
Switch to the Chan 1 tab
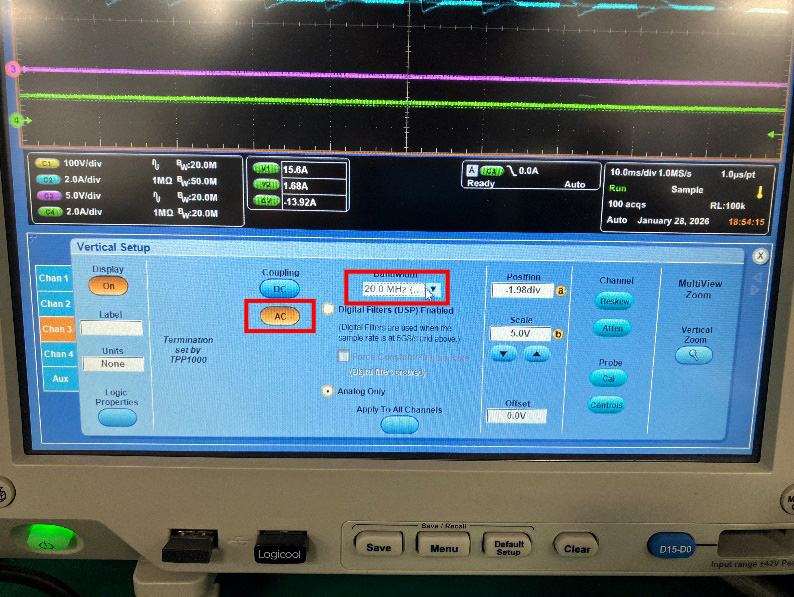click(x=55, y=278)
